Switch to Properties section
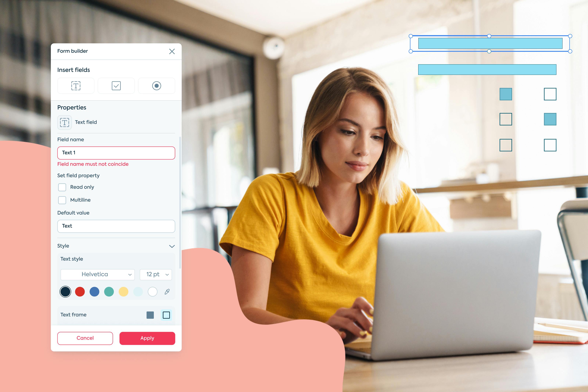Image resolution: width=588 pixels, height=392 pixels. [71, 107]
